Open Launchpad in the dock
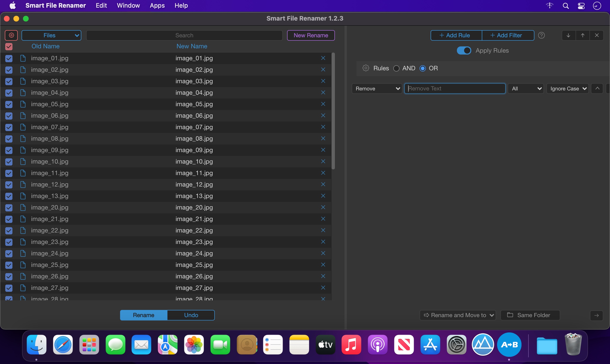 pos(89,345)
